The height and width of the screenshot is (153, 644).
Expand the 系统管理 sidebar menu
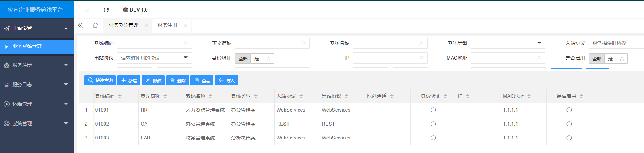(x=37, y=124)
